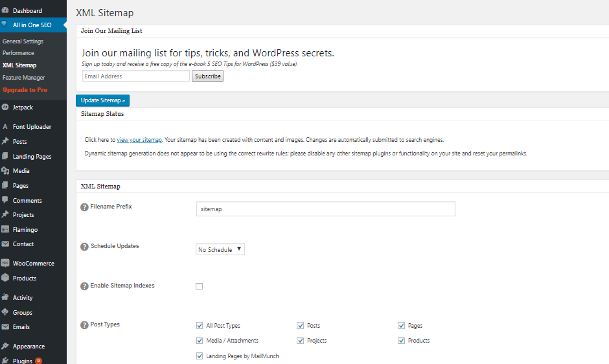Open help for Post Types
The image size is (609, 364).
click(84, 325)
